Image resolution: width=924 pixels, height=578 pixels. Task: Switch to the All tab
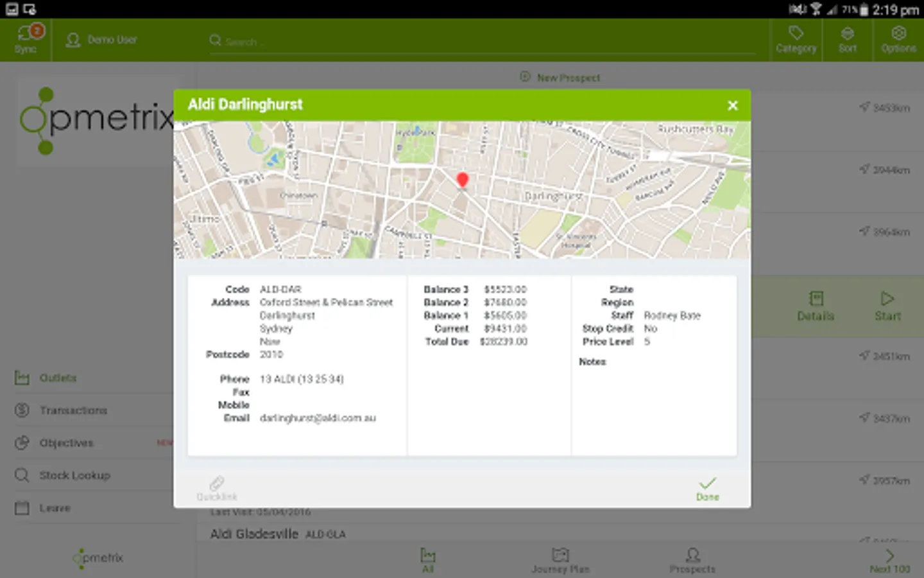coord(428,560)
